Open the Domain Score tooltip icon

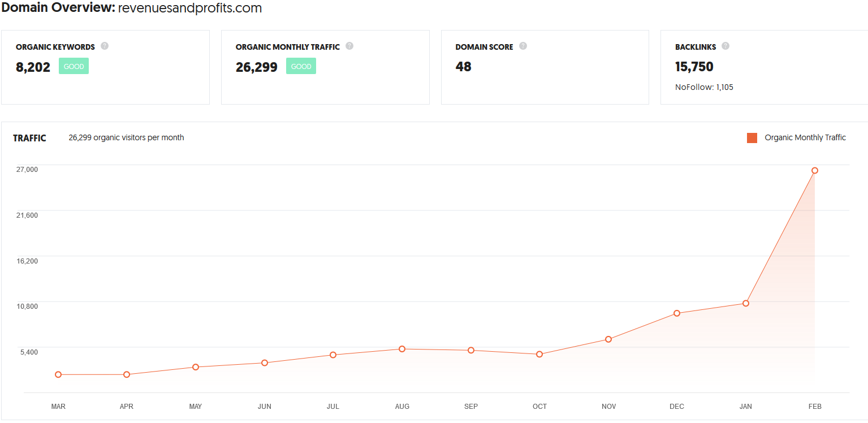coord(522,46)
